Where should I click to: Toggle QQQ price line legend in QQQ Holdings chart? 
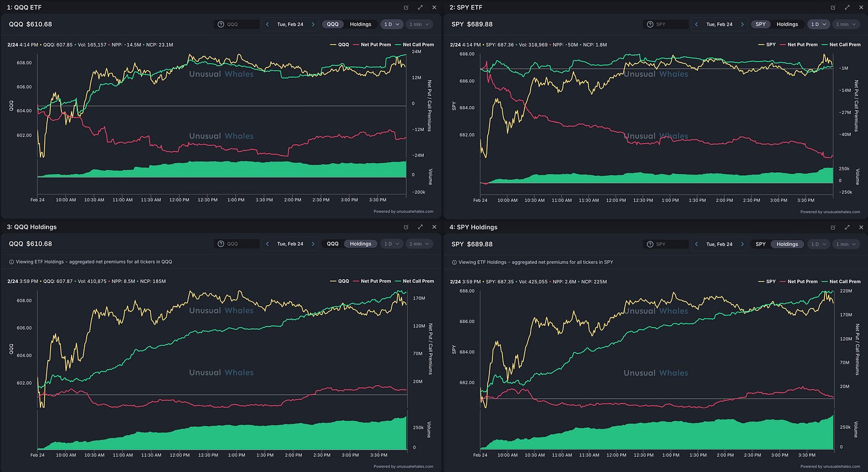(339, 281)
